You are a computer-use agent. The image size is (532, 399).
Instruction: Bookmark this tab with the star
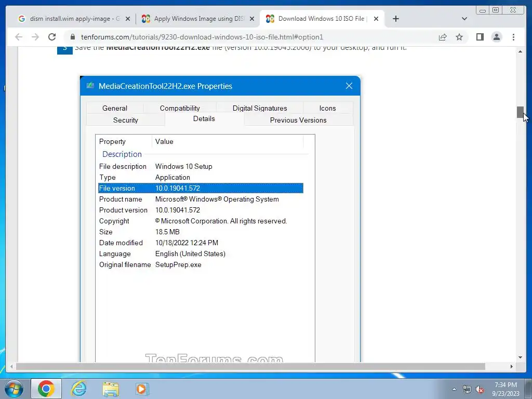[x=459, y=37]
